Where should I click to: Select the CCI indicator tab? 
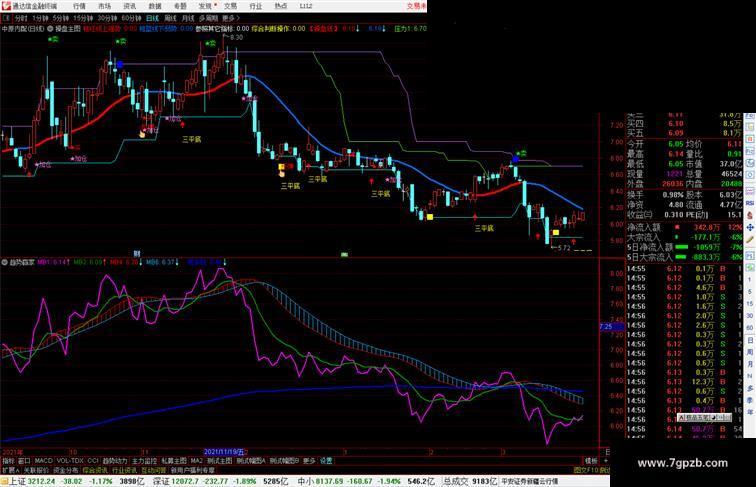93,461
